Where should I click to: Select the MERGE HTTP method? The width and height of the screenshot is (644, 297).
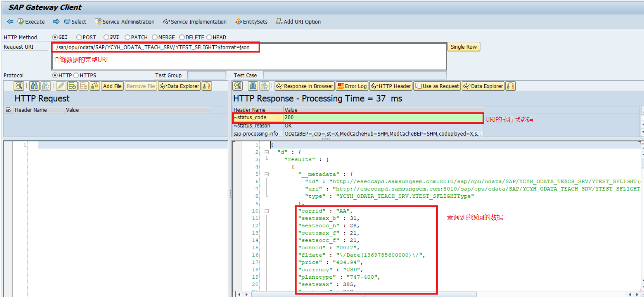tap(155, 37)
